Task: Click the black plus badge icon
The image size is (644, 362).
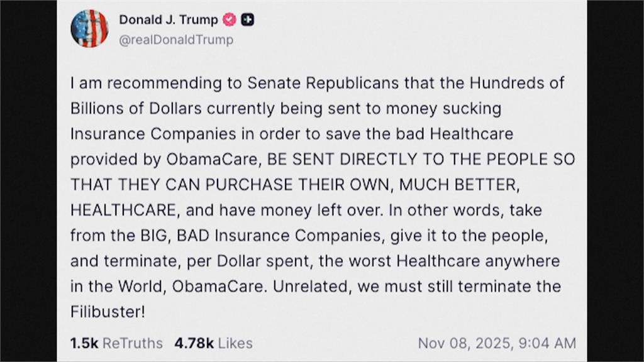Action: point(248,19)
